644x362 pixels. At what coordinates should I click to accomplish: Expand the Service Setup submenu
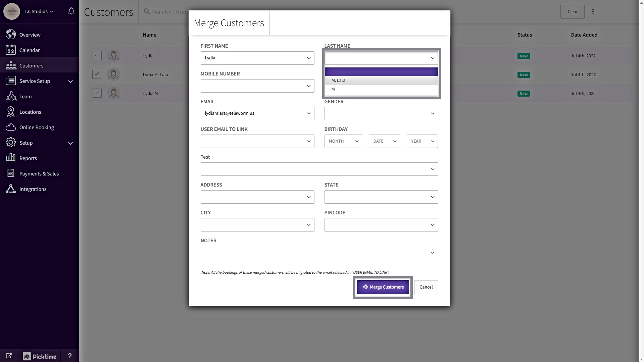pyautogui.click(x=70, y=81)
